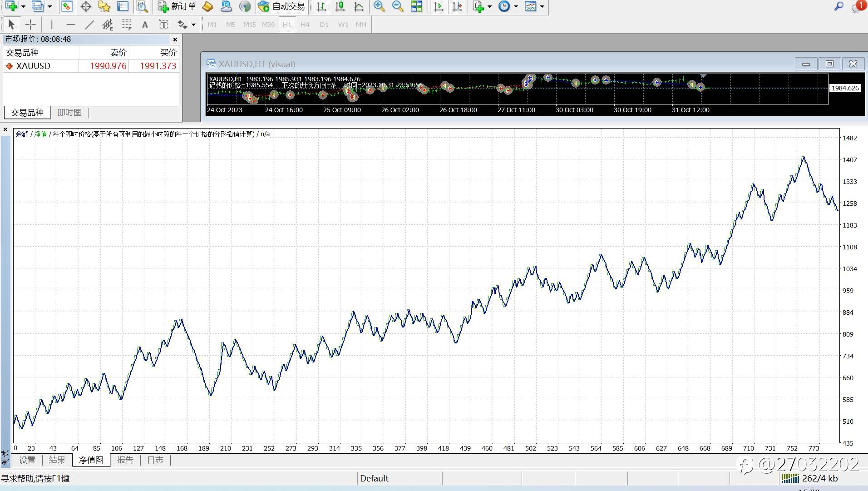The height and width of the screenshot is (491, 868).
Task: Toggle the Chart Shift icon
Action: [x=458, y=6]
